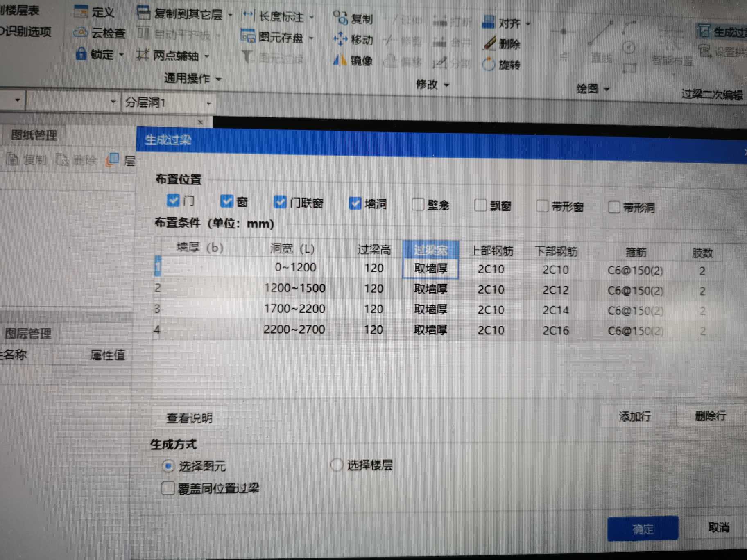Screen dimensions: 747x560
Task: Expand the 修改 group dropdown
Action: pyautogui.click(x=447, y=85)
